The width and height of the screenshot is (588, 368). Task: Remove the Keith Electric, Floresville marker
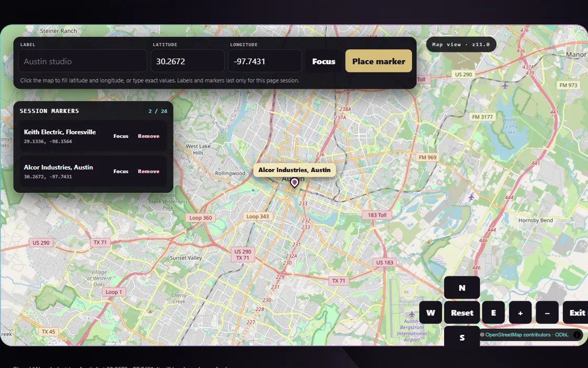tap(149, 136)
